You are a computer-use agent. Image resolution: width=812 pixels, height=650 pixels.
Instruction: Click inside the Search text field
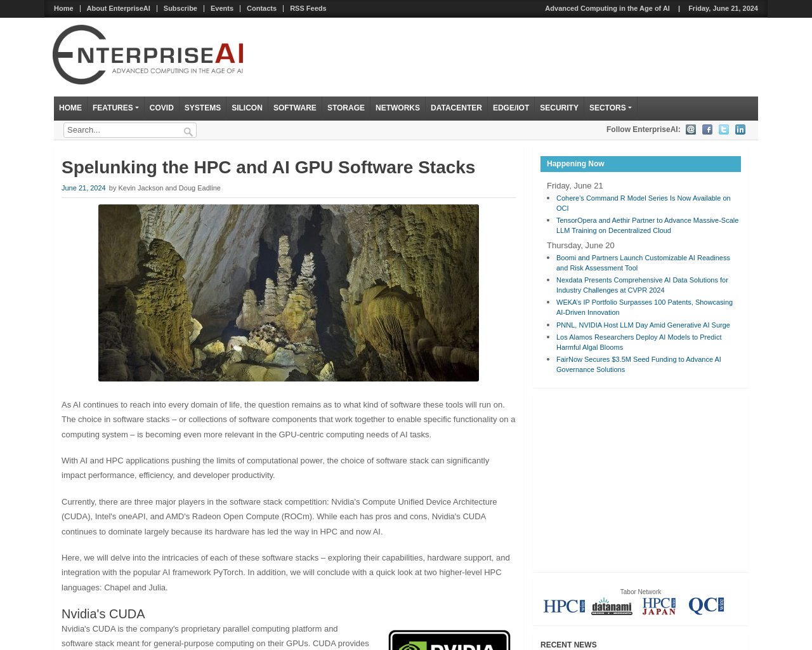tap(121, 130)
